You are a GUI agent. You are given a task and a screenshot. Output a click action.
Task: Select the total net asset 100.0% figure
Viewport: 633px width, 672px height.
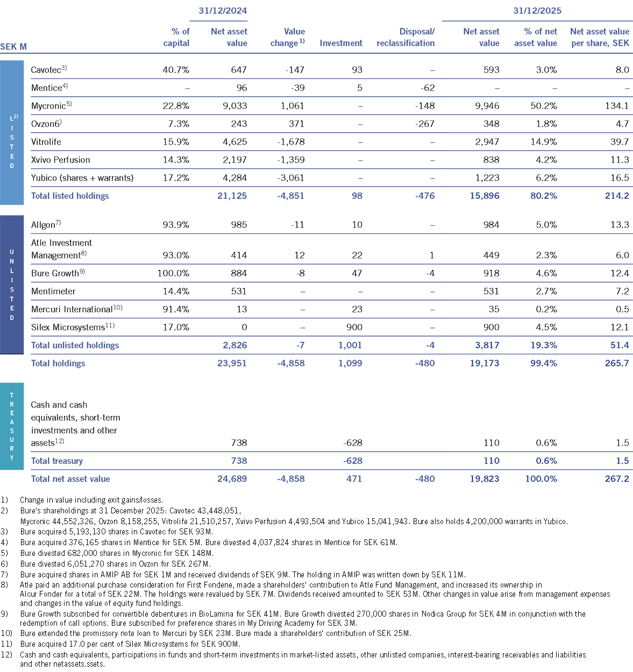pos(541,478)
